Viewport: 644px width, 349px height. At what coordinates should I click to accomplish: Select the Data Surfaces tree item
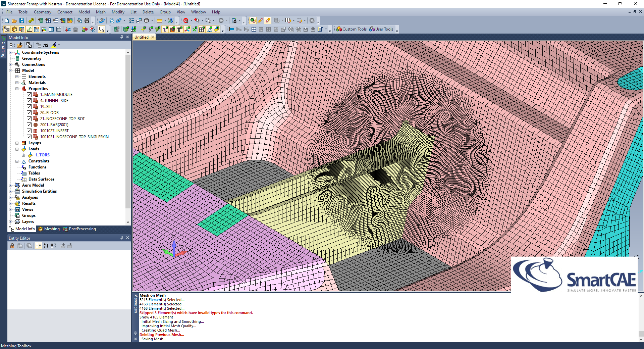(x=41, y=179)
